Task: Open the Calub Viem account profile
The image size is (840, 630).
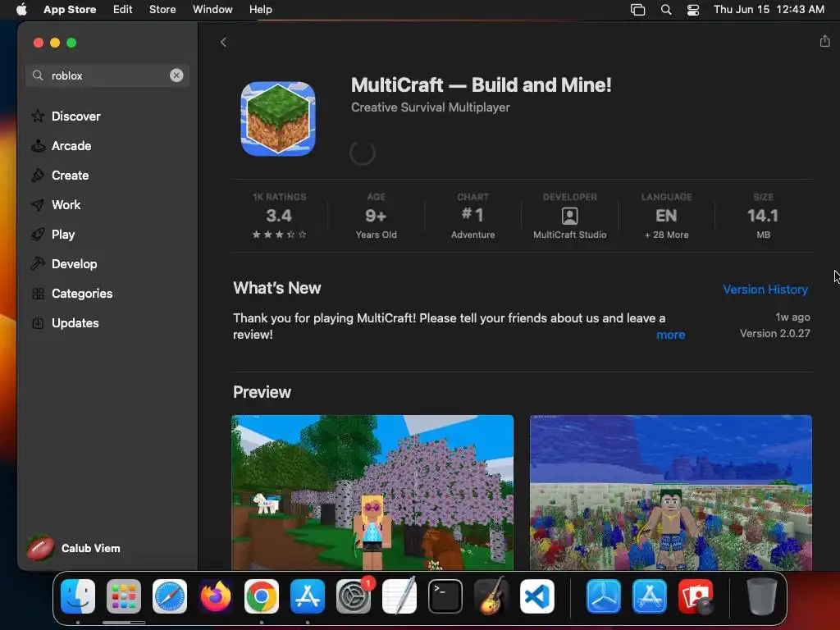Action: coord(73,548)
